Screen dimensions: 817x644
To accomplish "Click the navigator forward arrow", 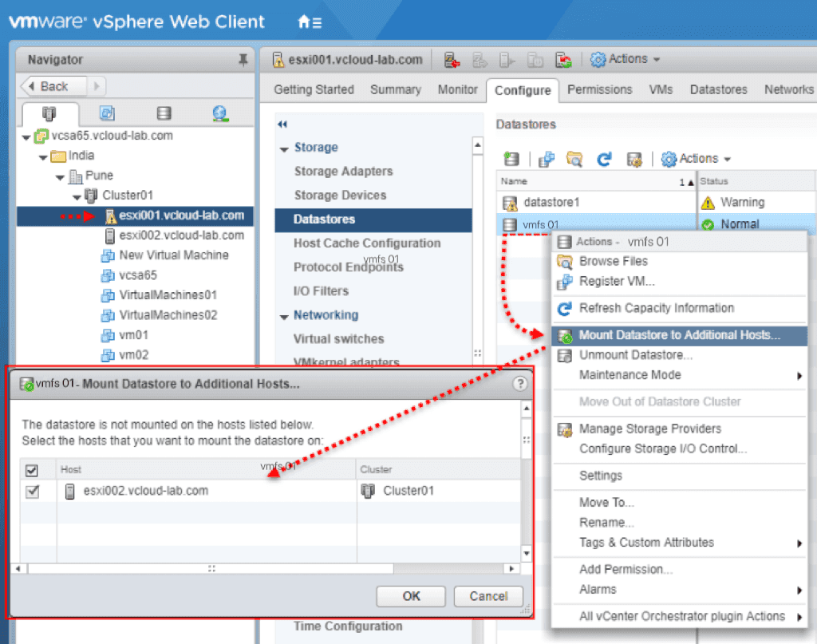I will (x=97, y=86).
